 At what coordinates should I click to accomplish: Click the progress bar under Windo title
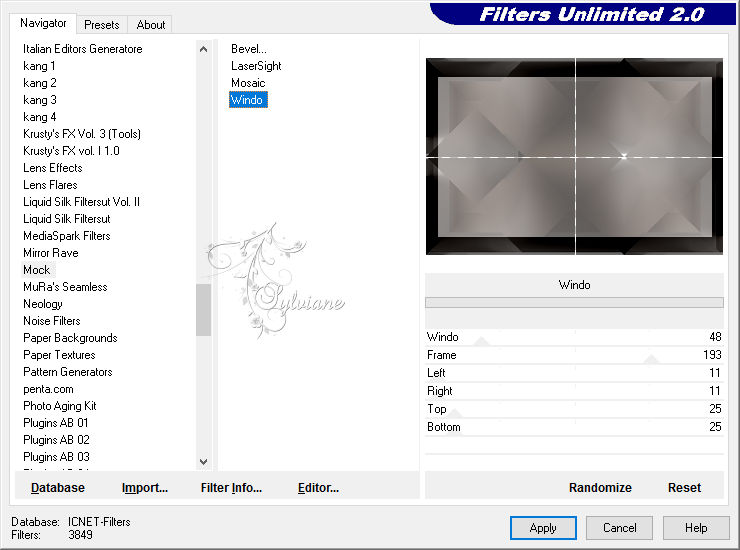[x=574, y=303]
